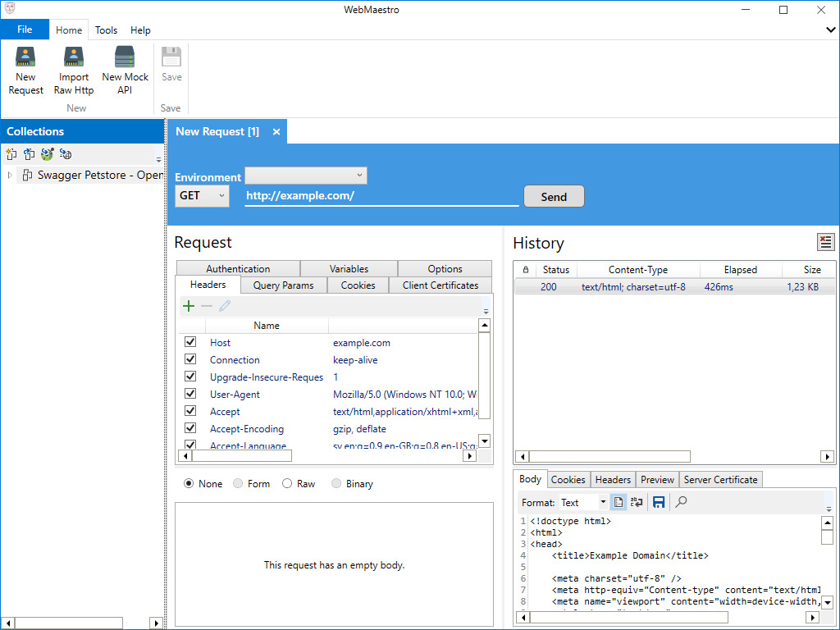Screen dimensions: 840x630
Task: Create a new collection in the Collections toolbar
Action: [x=11, y=153]
